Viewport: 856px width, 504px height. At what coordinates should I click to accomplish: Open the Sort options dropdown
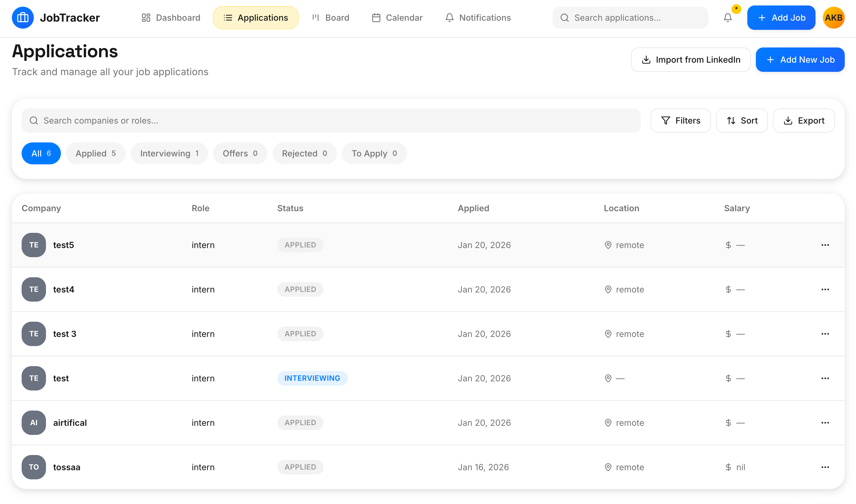[742, 121]
